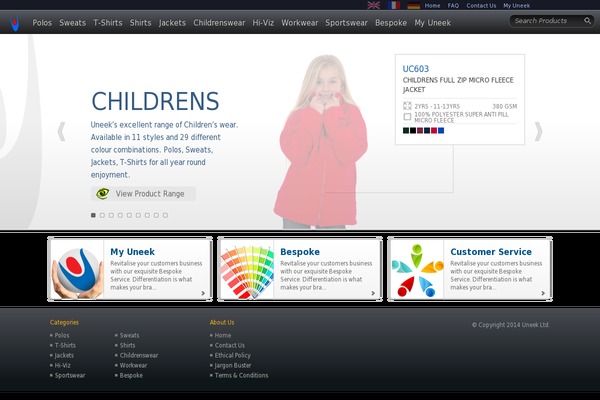The height and width of the screenshot is (400, 600).
Task: Open Shirts in the top navigation bar
Action: point(140,23)
